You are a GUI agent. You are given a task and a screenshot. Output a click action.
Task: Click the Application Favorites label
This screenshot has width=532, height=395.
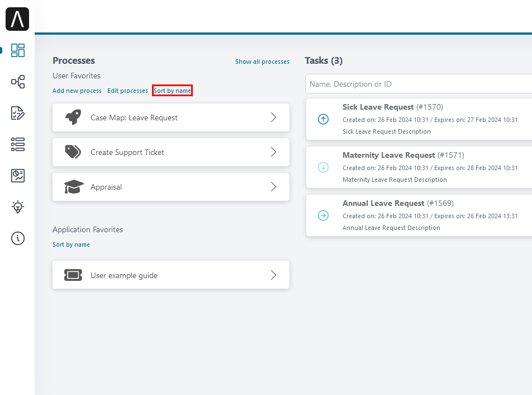[88, 229]
